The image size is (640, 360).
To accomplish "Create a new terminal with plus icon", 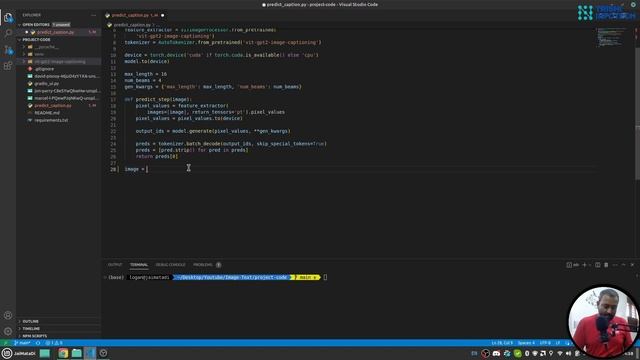I will coord(584,265).
